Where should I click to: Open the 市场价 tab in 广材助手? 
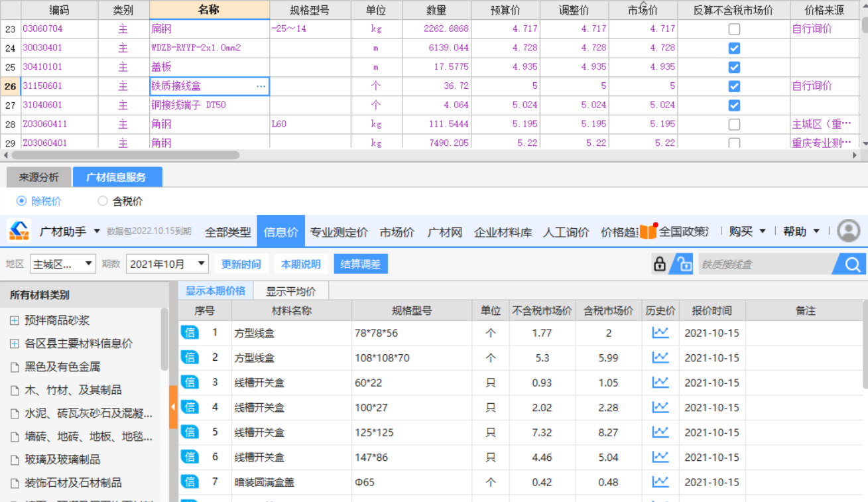397,232
